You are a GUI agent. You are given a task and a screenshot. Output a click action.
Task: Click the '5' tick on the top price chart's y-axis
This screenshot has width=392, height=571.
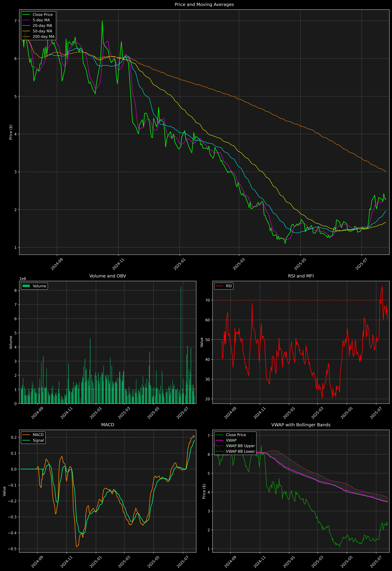click(15, 96)
